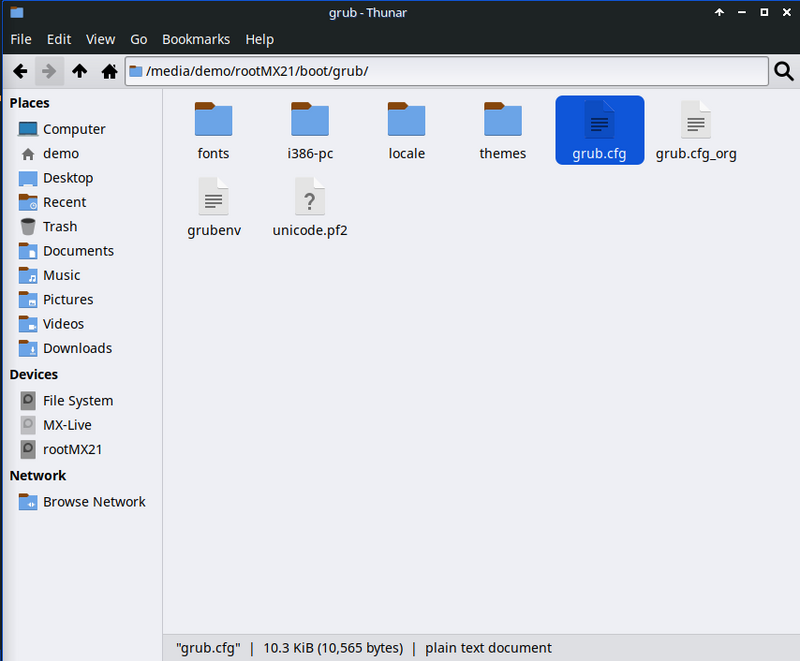The image size is (800, 661).
Task: Click the Thunar window menu icon
Action: pos(17,12)
